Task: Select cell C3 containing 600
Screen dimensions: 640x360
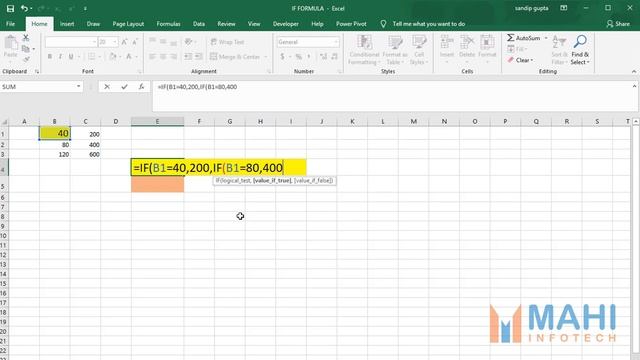Action: tap(85, 155)
